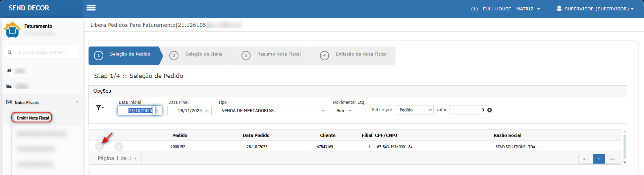The image size is (644, 175).
Task: Open the Movimentar Etq. Sim dropdown
Action: [x=342, y=111]
